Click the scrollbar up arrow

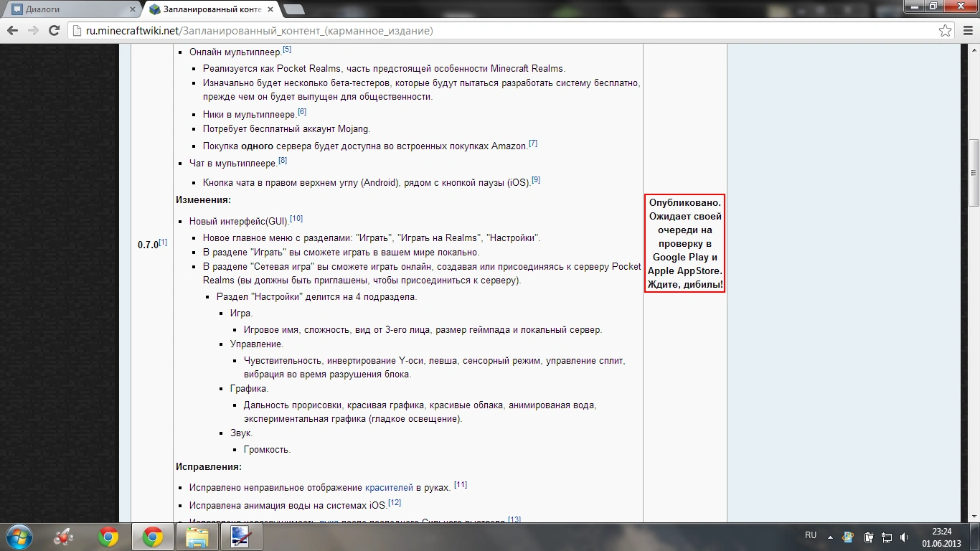click(974, 49)
